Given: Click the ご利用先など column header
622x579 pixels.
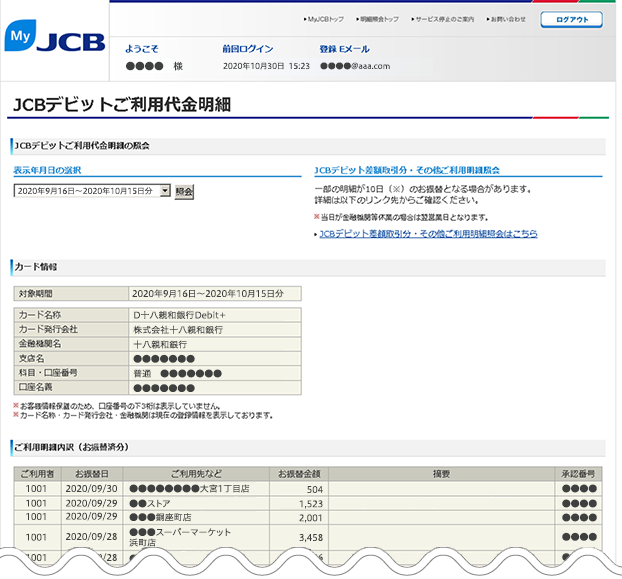Looking at the screenshot, I should coord(196,474).
